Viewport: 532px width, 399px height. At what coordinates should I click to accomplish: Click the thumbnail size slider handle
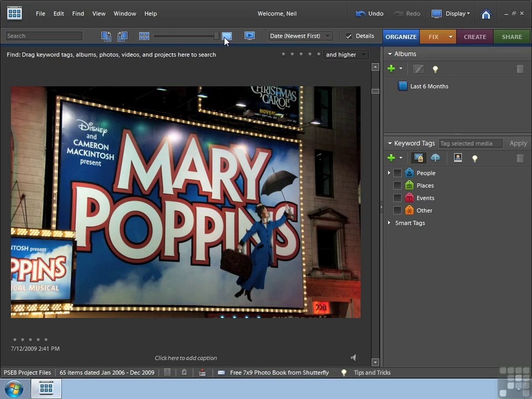tap(216, 36)
